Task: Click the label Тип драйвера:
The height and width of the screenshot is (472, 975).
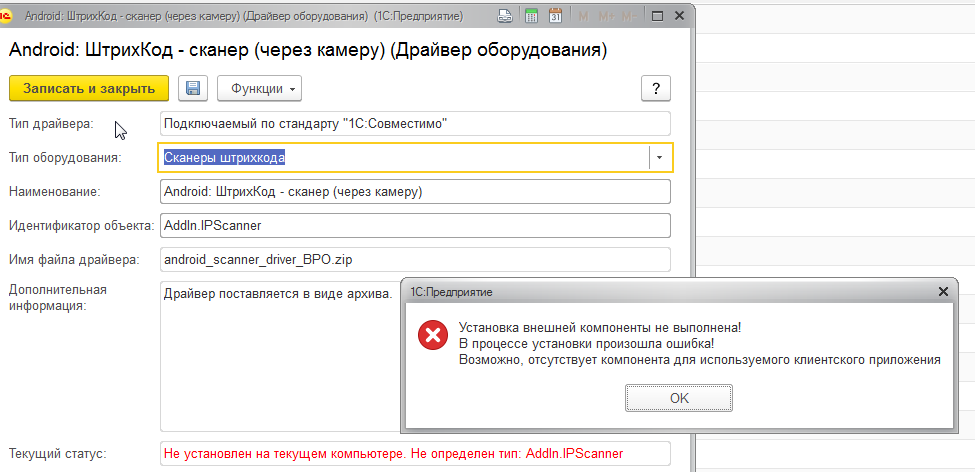Action: [x=51, y=124]
